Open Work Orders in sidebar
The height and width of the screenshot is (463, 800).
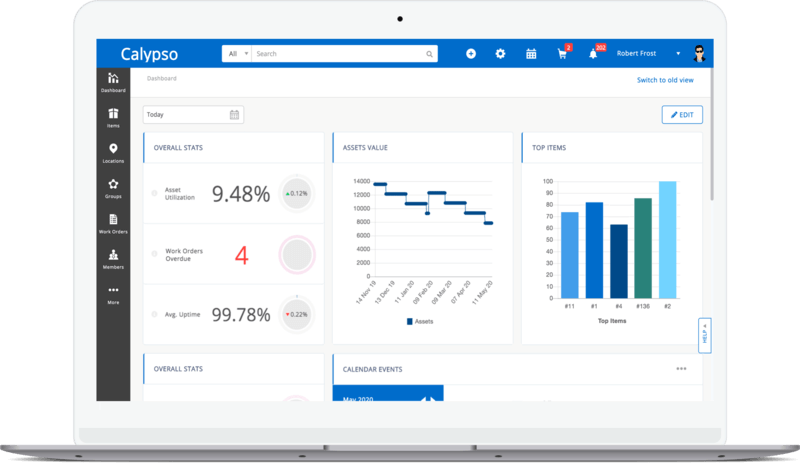[113, 224]
